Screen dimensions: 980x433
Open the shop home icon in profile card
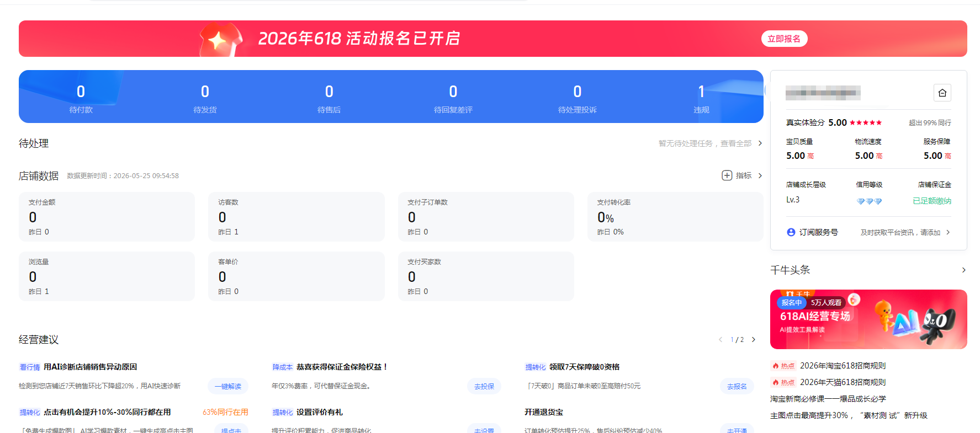[x=942, y=93]
